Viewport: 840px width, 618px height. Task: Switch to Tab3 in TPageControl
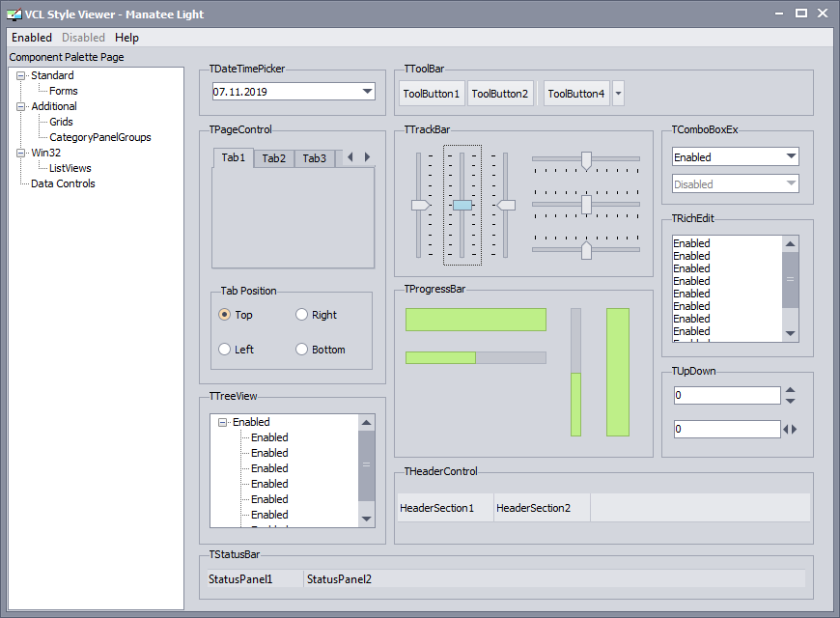315,158
